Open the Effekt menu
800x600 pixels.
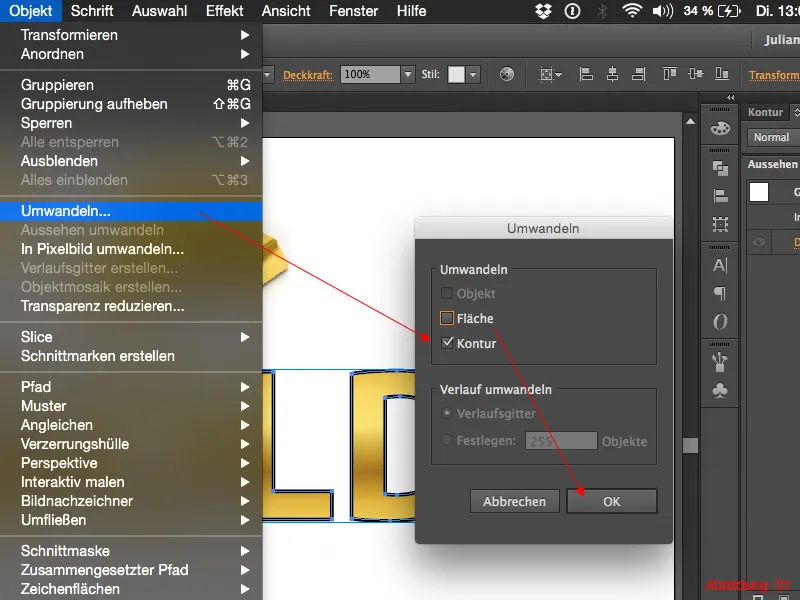point(224,11)
